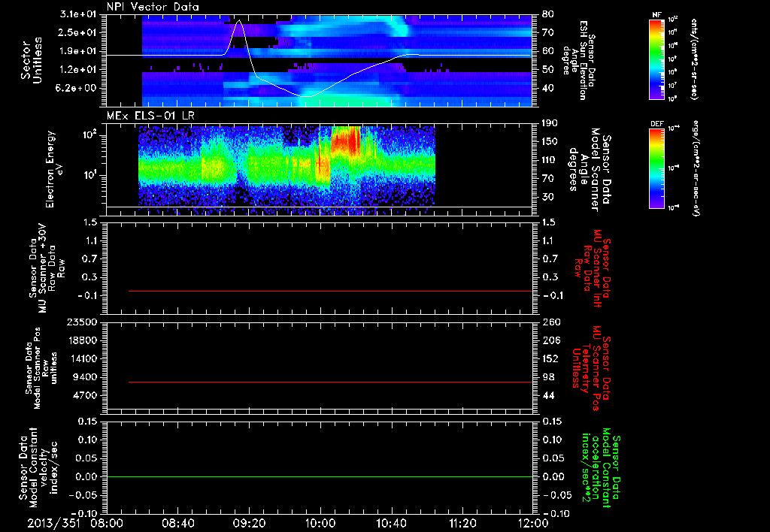
Task: Click the "ESH Sun Elevation Angle" axis title
Action: [x=578, y=60]
